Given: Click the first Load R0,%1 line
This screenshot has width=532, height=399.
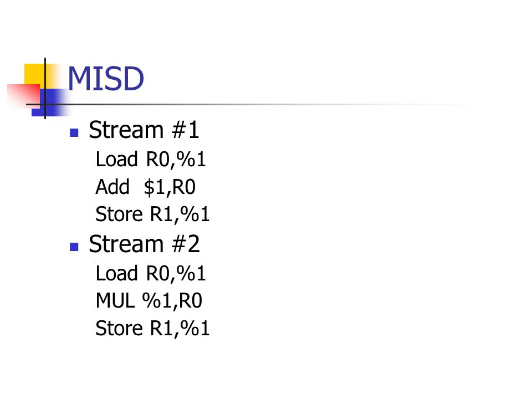Looking at the screenshot, I should [x=151, y=159].
